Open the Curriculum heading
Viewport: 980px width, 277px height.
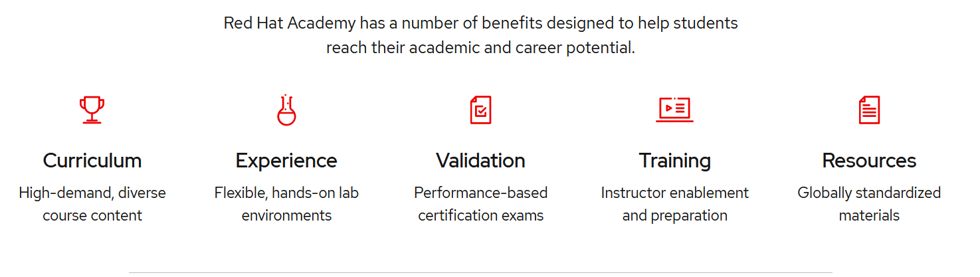click(92, 161)
